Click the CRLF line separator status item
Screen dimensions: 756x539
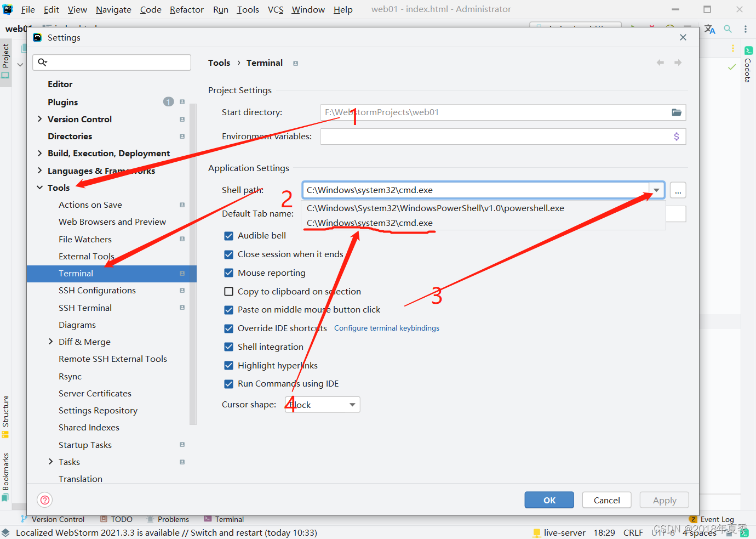click(x=633, y=532)
